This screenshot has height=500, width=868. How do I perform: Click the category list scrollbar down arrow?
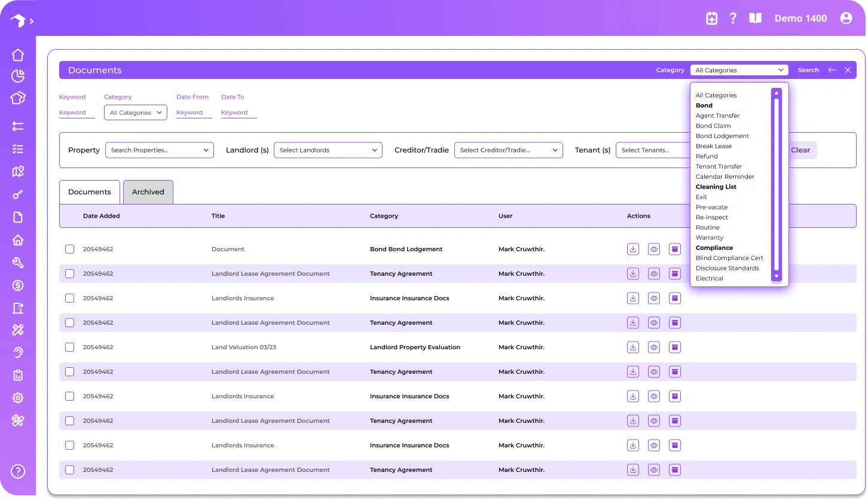777,276
